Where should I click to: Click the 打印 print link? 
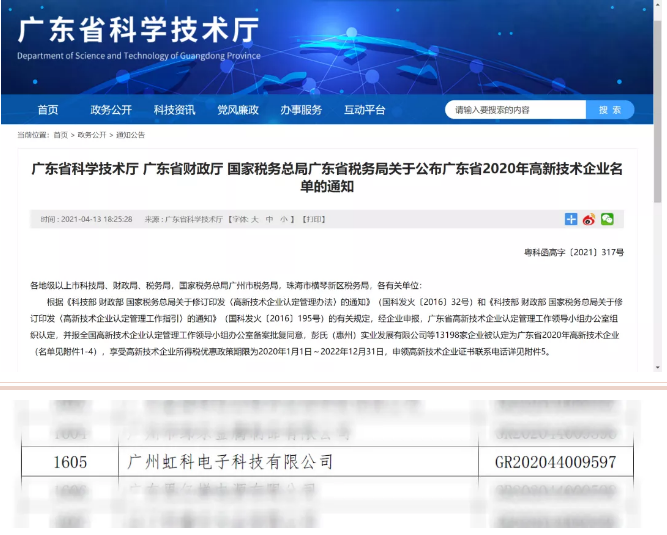(x=314, y=219)
